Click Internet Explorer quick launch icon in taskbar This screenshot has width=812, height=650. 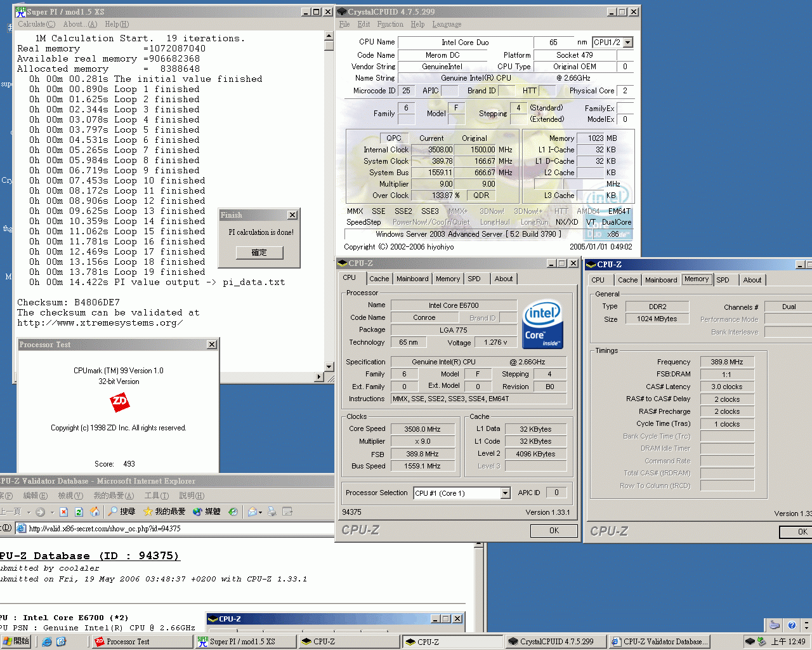pyautogui.click(x=47, y=642)
